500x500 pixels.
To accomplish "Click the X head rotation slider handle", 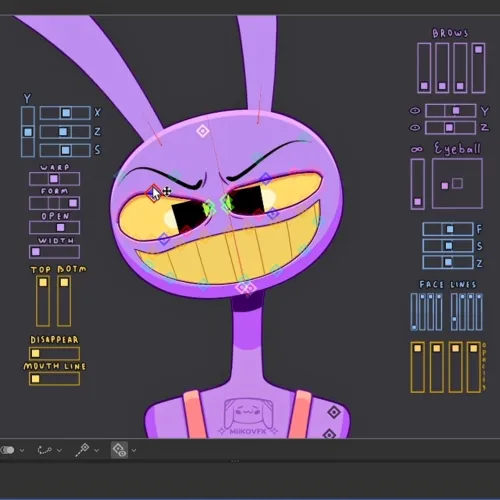I will tap(66, 113).
